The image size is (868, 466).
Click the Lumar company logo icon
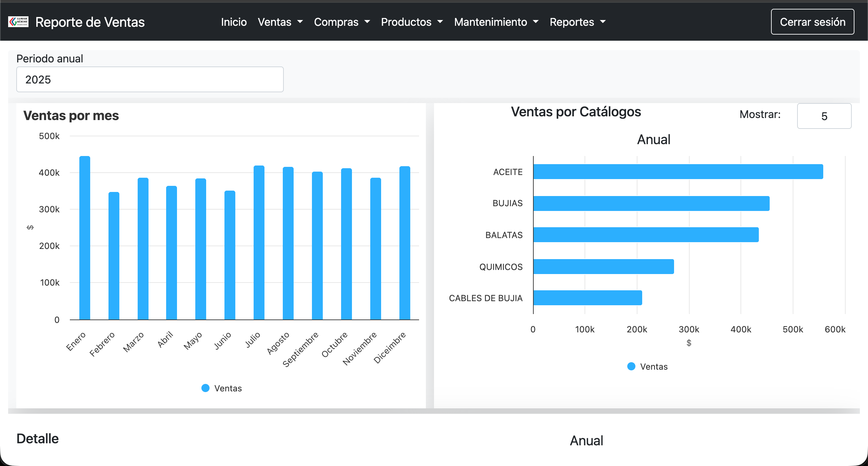[18, 21]
